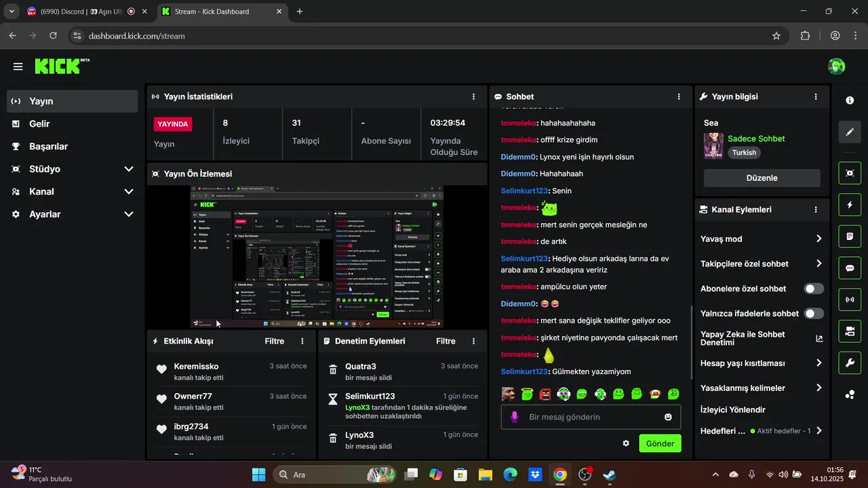Open a new browser tab

point(300,12)
